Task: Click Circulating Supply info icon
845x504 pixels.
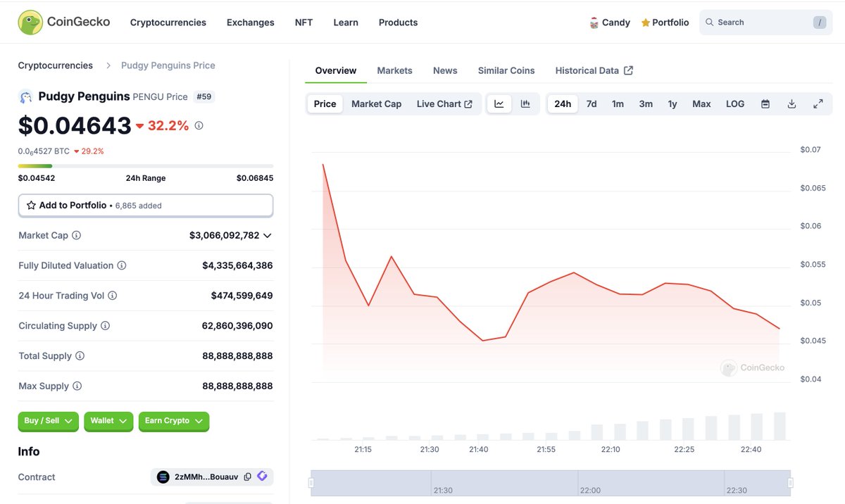Action: point(105,326)
